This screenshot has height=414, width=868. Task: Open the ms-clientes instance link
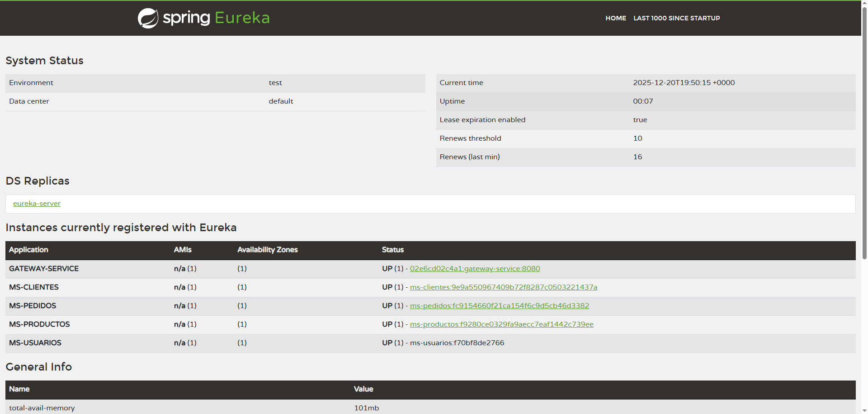pos(503,287)
